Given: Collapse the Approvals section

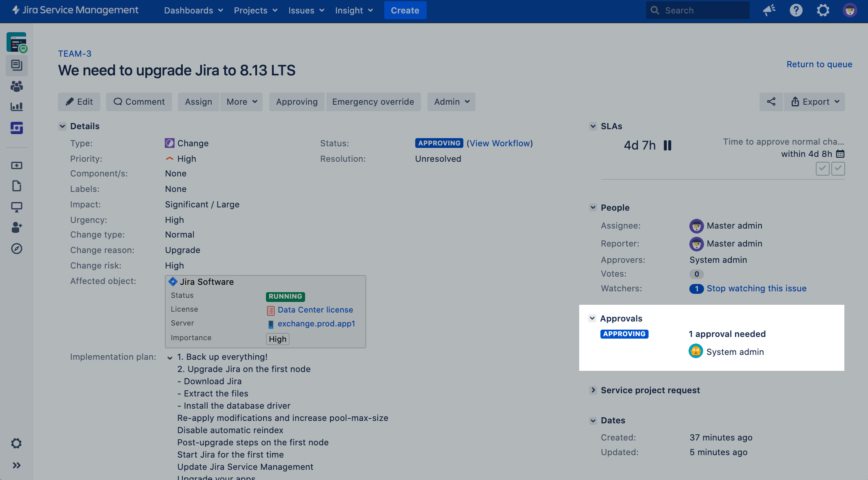Looking at the screenshot, I should coord(592,319).
